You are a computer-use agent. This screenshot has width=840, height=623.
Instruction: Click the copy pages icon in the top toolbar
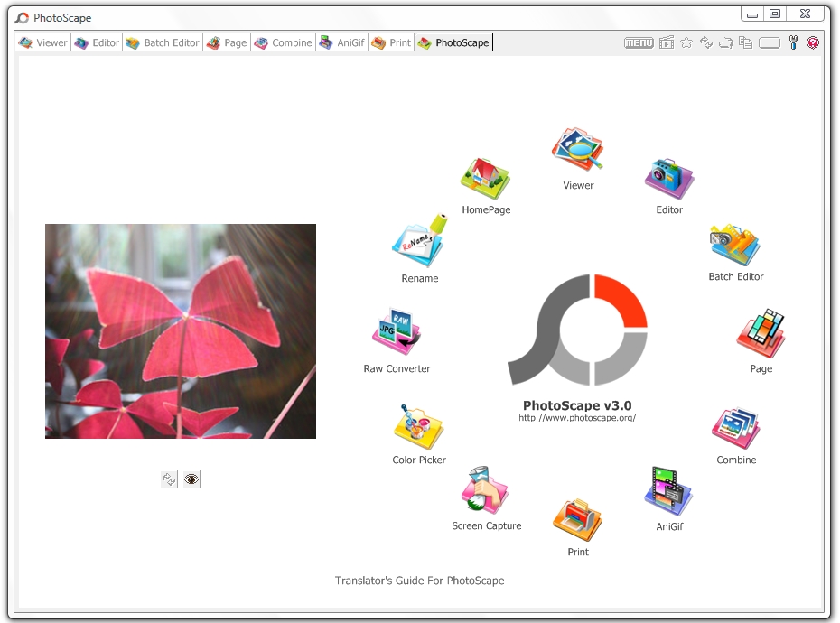coord(746,42)
